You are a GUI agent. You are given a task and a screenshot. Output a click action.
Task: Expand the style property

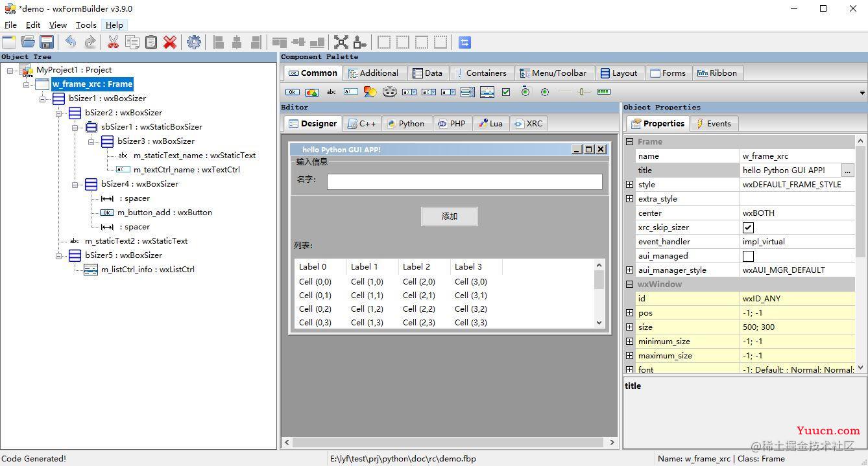point(629,185)
